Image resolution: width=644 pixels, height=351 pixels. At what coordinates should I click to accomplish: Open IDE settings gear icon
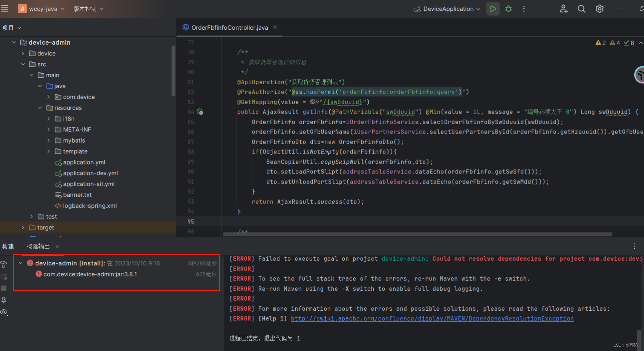600,9
